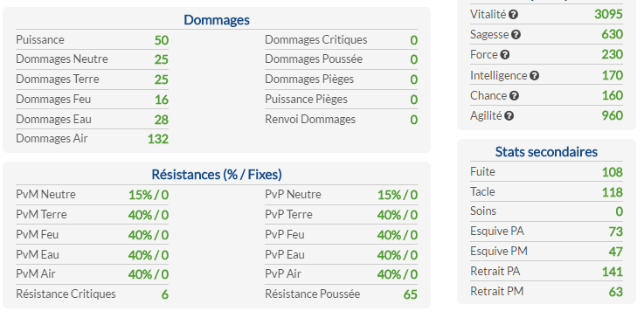Open the Agilité question mark icon
Viewport: 644px width, 318px height.
509,116
